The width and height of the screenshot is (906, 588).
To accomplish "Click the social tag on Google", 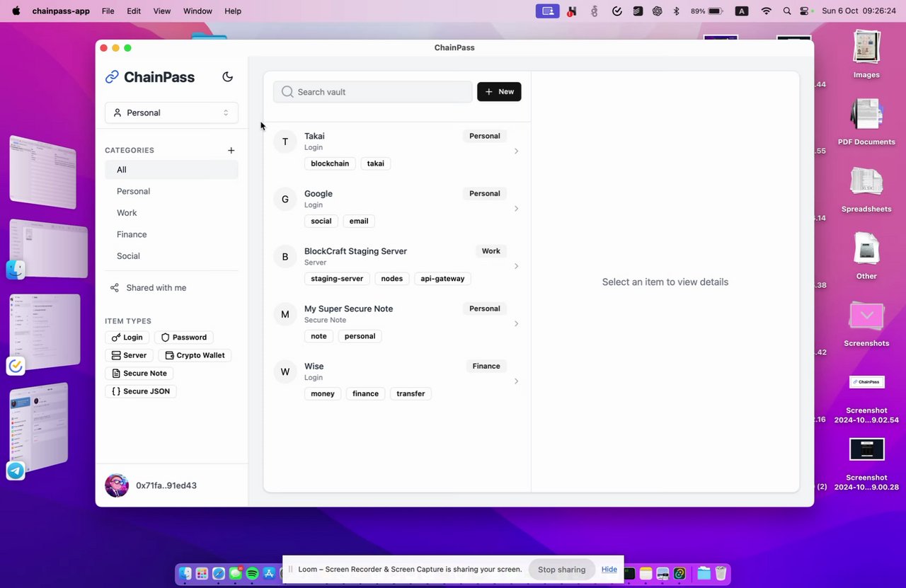I will (x=321, y=221).
